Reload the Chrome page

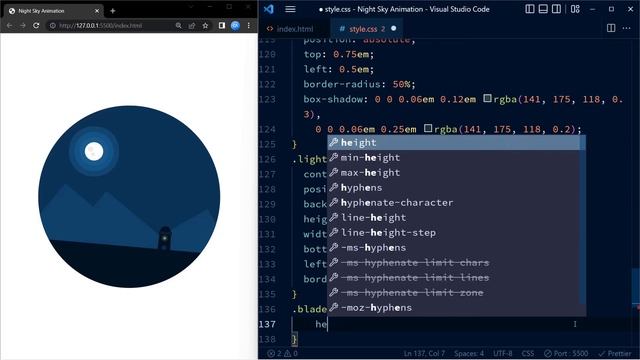coord(36,25)
